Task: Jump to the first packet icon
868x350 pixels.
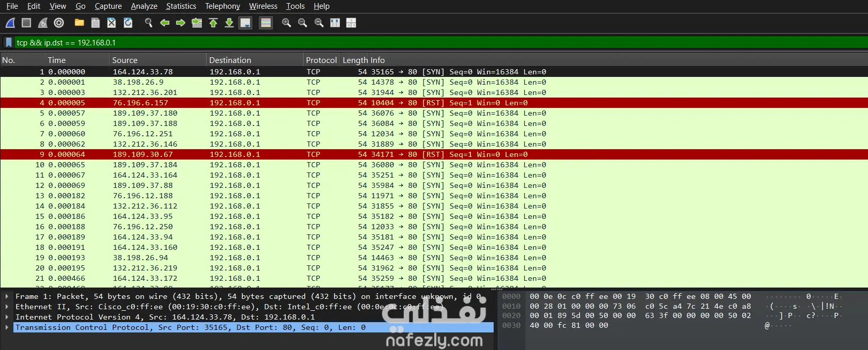Action: pos(213,23)
